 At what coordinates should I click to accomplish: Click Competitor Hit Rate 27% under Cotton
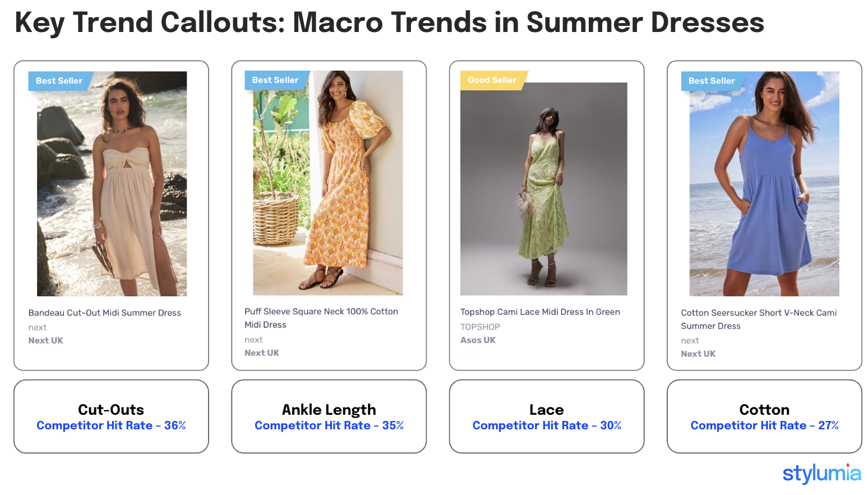(x=764, y=425)
